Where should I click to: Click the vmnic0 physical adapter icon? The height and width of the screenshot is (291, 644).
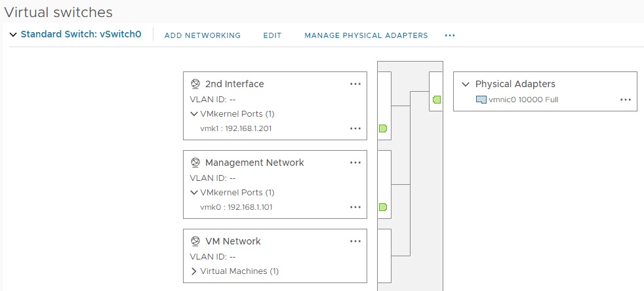pos(481,100)
